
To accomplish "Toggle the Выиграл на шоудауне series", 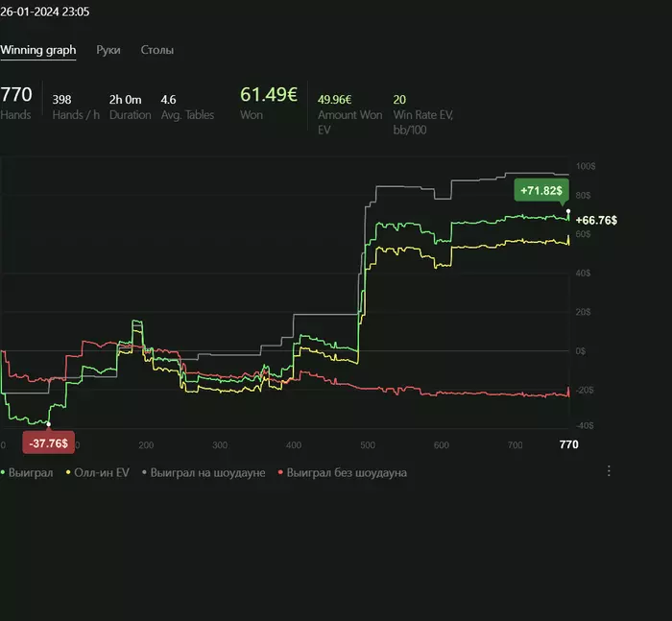I will coord(204,473).
